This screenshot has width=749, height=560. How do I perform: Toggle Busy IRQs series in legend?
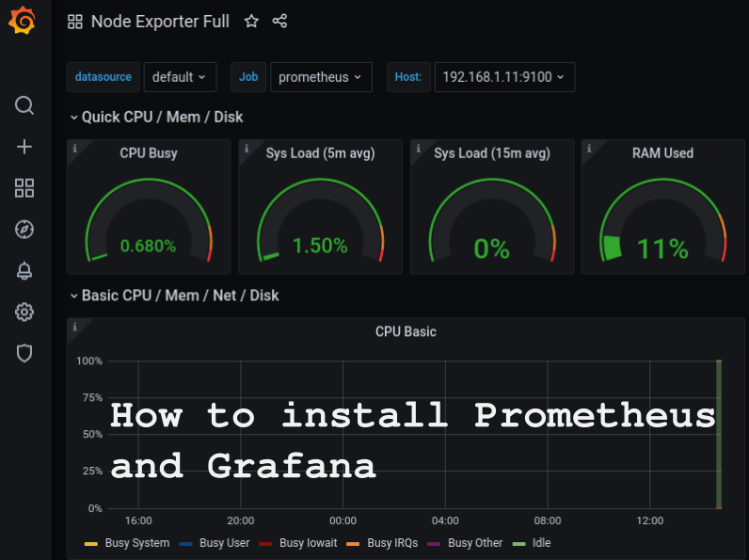pos(392,543)
